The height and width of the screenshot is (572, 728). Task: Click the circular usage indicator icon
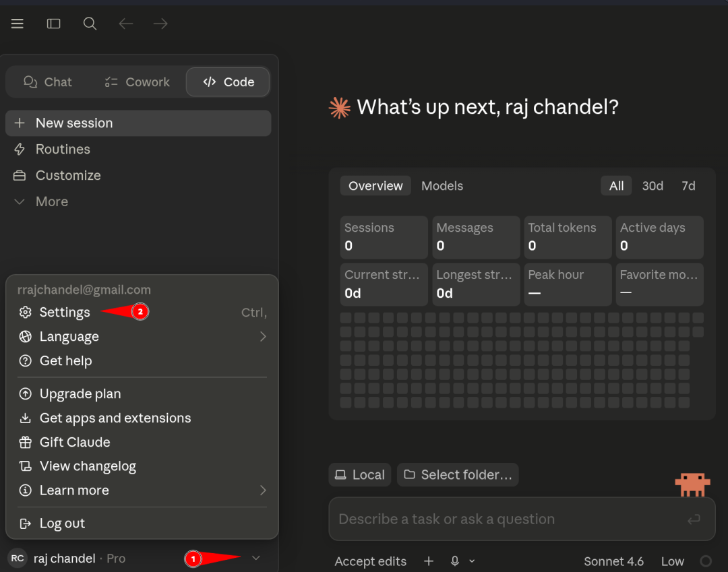coord(706,561)
